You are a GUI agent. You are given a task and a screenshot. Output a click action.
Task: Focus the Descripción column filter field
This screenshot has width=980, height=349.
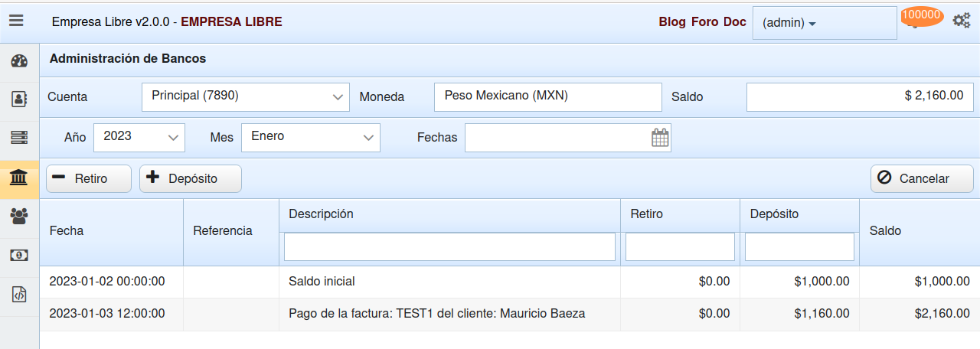pyautogui.click(x=449, y=246)
